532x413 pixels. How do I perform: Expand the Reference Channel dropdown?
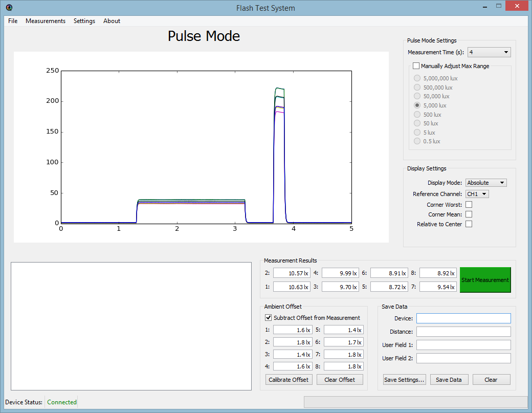point(477,194)
